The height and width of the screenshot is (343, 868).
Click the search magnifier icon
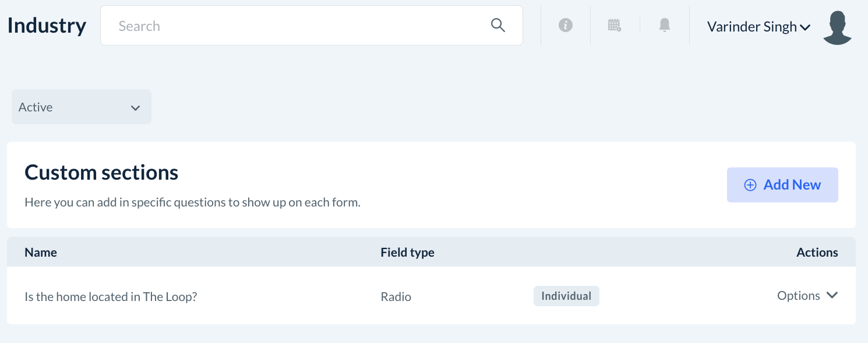click(497, 25)
